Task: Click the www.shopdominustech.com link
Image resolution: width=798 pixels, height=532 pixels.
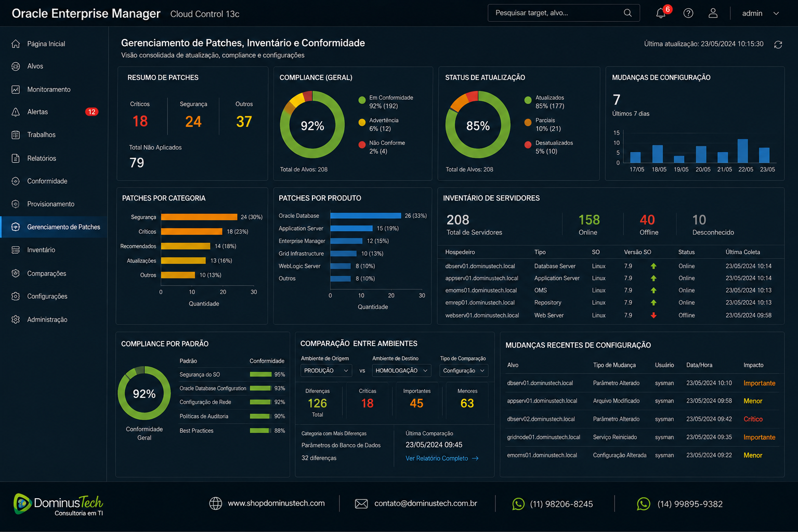Action: pyautogui.click(x=276, y=503)
